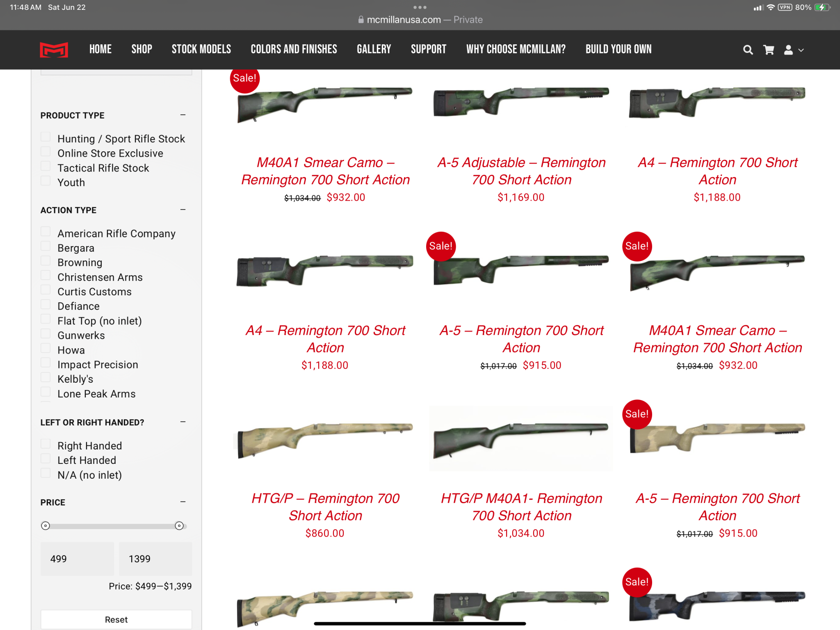Check Christensen Arms action type
840x630 pixels.
click(x=46, y=275)
